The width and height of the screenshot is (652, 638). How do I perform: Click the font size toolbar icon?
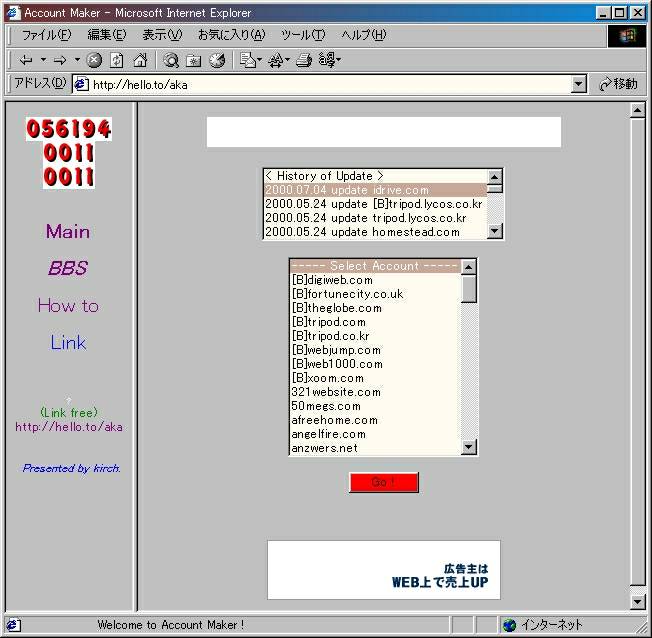pyautogui.click(x=275, y=61)
